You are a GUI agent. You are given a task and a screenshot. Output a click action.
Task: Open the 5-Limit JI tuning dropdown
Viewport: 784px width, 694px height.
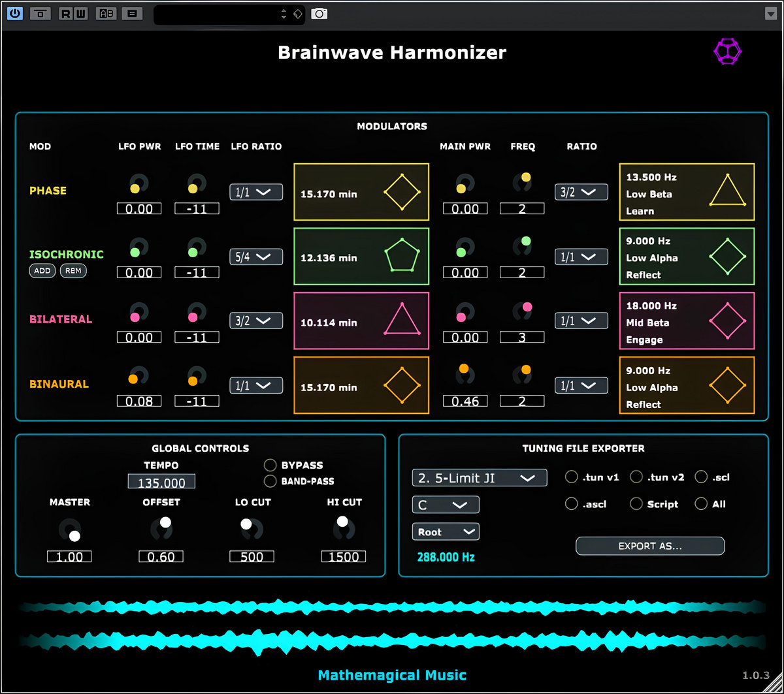pyautogui.click(x=480, y=478)
